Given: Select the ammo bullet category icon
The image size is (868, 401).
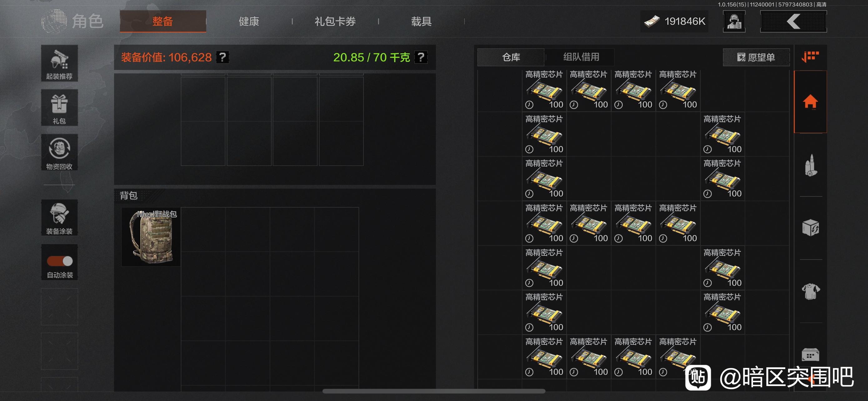Looking at the screenshot, I should (x=810, y=165).
